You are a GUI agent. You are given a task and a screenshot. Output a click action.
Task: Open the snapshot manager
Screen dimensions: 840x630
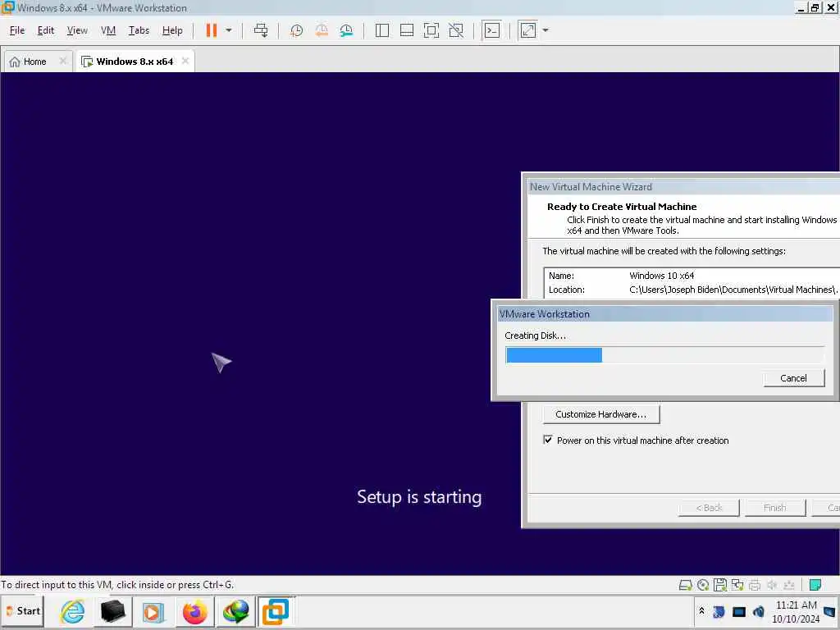(347, 30)
